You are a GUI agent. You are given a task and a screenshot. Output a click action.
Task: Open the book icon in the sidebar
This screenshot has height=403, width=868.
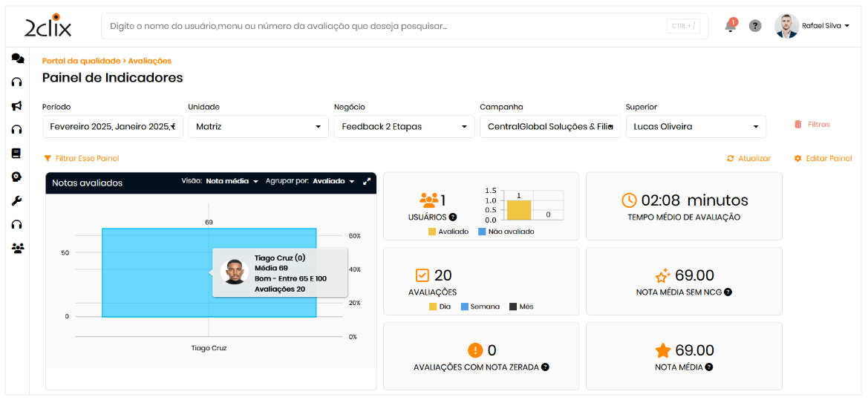(x=16, y=154)
